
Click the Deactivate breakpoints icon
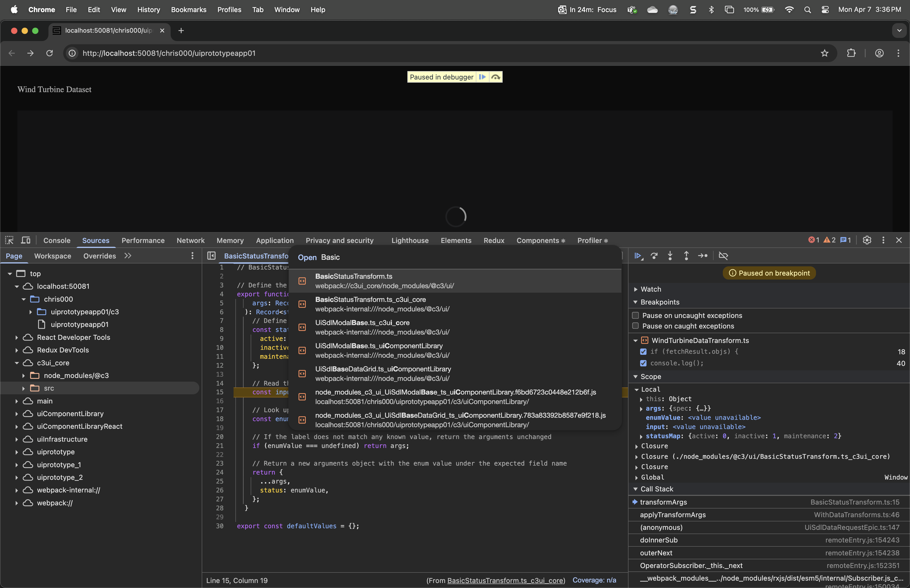[723, 256]
